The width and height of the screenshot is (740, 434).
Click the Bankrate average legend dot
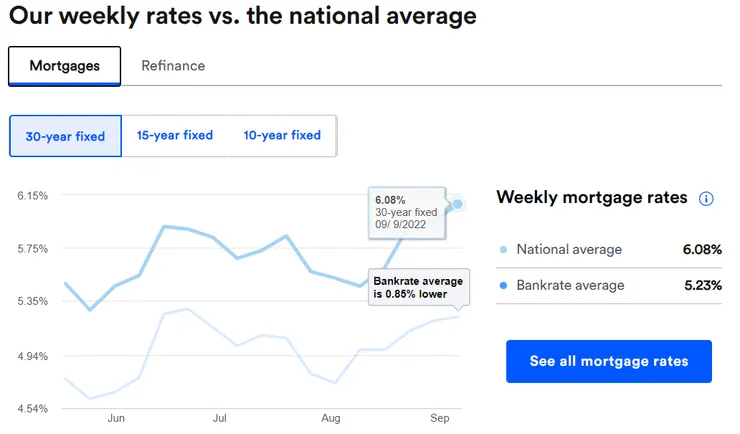tap(503, 286)
